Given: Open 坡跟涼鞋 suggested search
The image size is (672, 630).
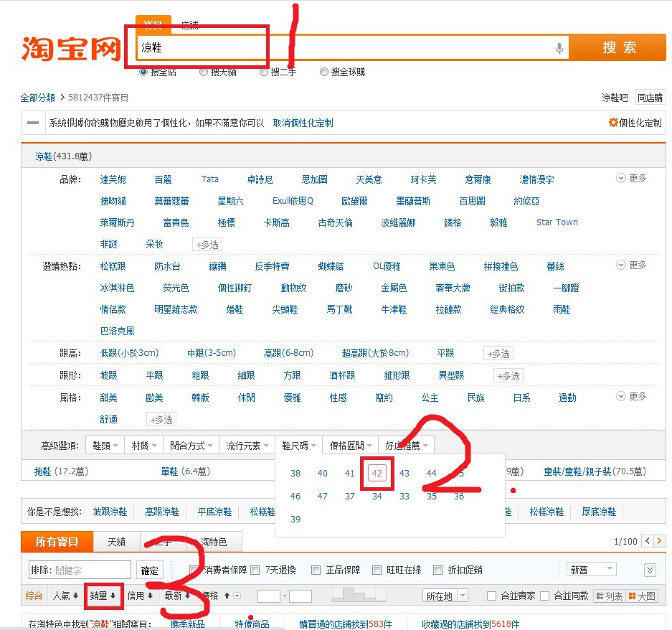Looking at the screenshot, I should (110, 512).
